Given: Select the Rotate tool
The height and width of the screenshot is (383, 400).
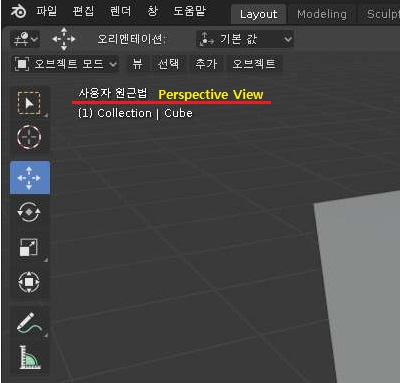Looking at the screenshot, I should pos(29,212).
